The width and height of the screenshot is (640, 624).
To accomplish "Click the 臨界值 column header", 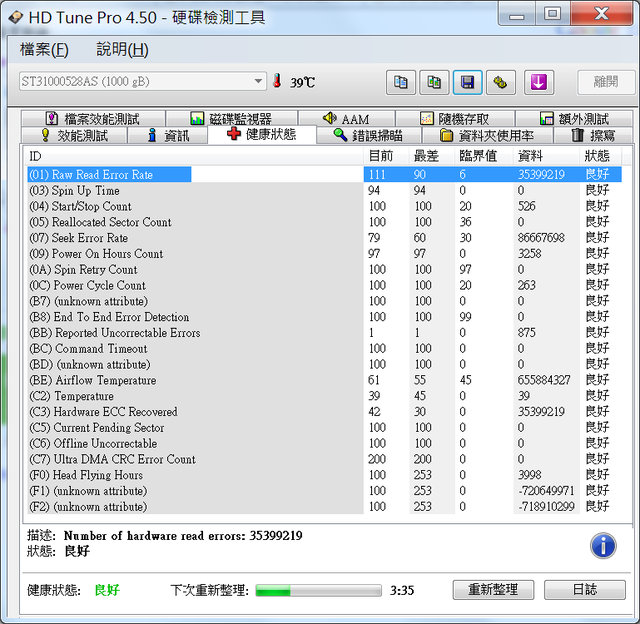I will click(x=477, y=156).
